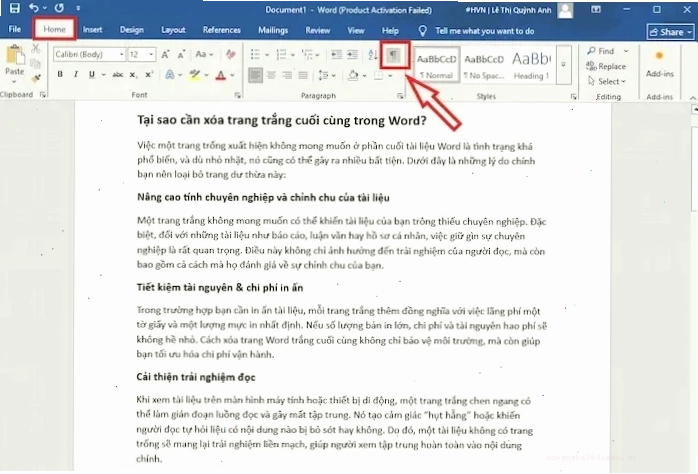Copy selection with the Copy icon
698x474 pixels.
pos(36,64)
